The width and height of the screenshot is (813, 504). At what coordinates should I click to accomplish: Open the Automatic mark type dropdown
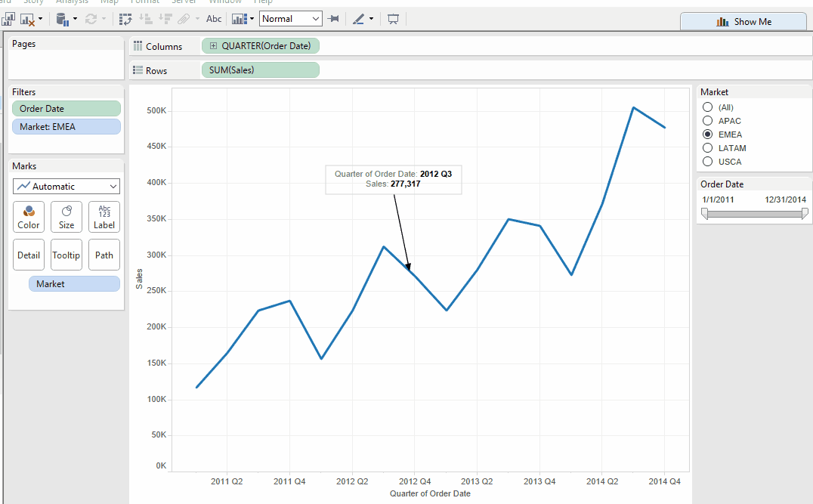tap(66, 186)
